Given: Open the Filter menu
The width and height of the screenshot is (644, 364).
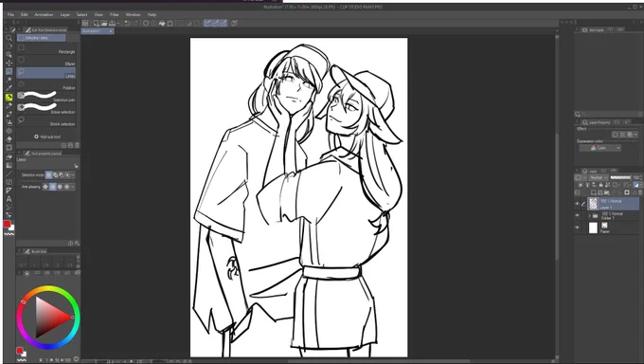Looking at the screenshot, I should (x=115, y=15).
